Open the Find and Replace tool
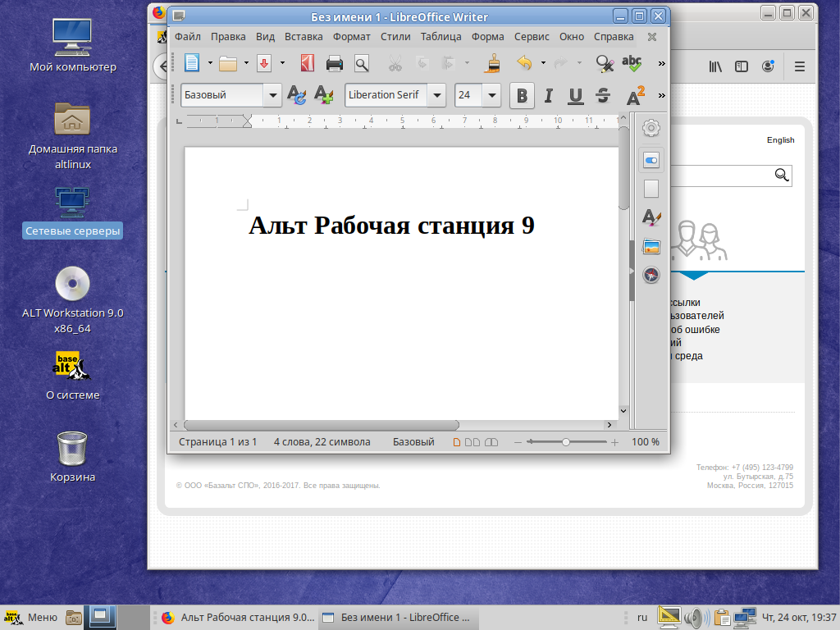Viewport: 840px width, 630px height. click(x=604, y=63)
